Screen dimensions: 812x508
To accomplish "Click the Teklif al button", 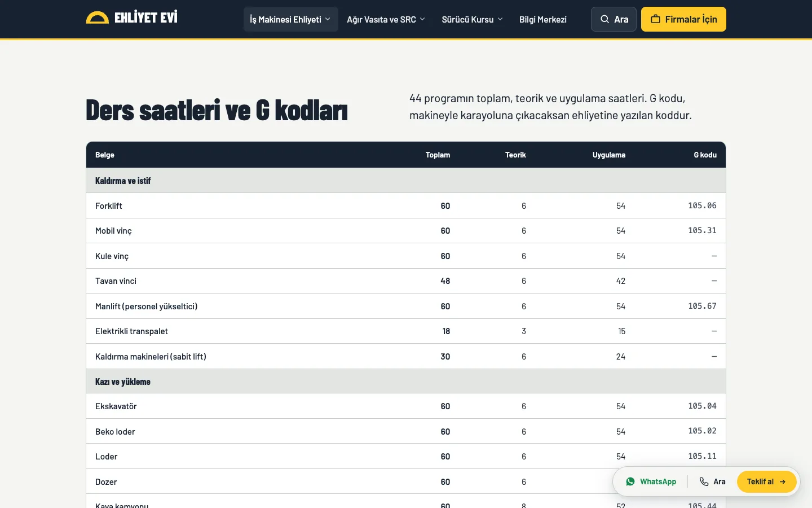I will click(x=767, y=481).
